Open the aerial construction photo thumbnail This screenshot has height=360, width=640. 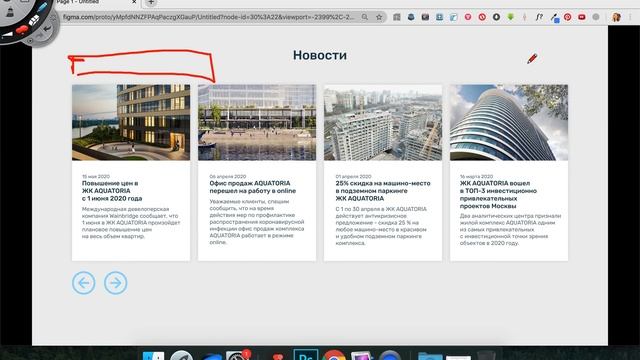click(383, 122)
